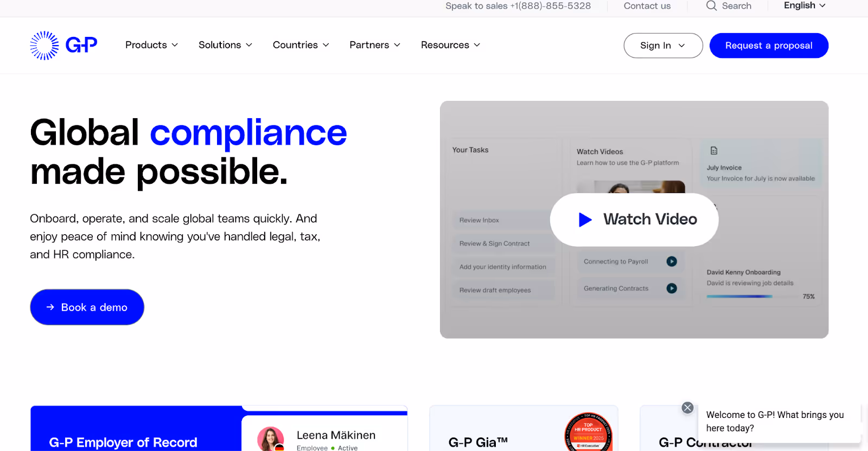868x451 pixels.
Task: Open the G-P Employer of Record card
Action: pyautogui.click(x=219, y=428)
